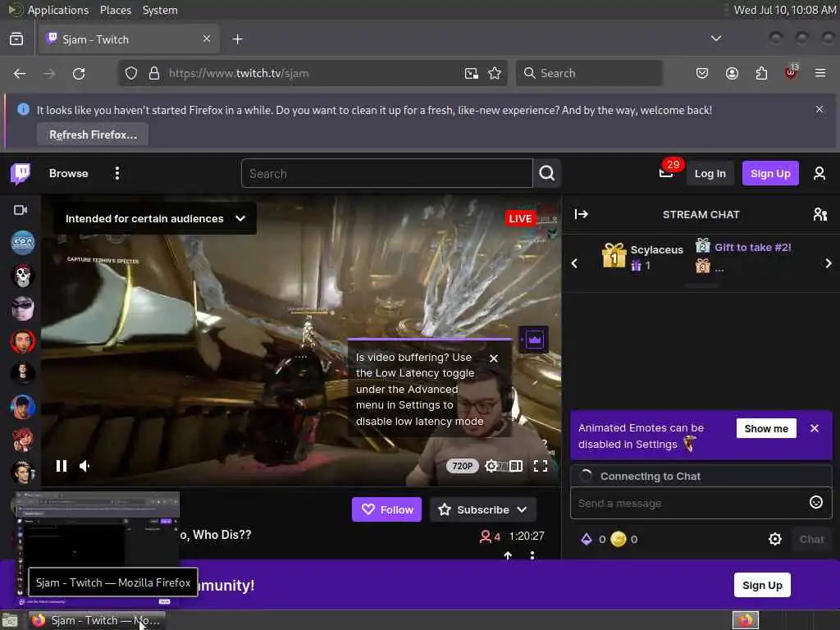840x630 pixels.
Task: Click the Refresh Firefox button
Action: [x=93, y=135]
